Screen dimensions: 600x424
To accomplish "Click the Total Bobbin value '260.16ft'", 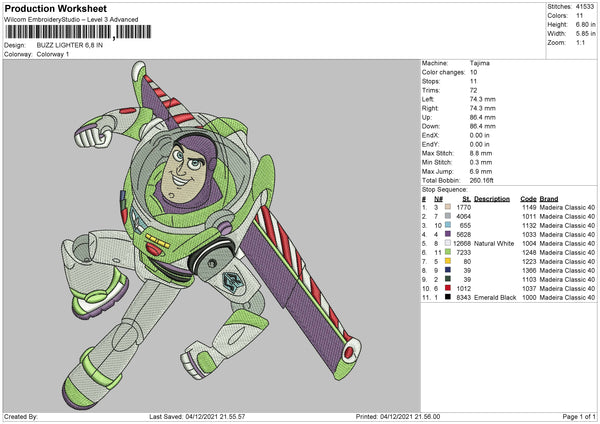I will click(482, 180).
